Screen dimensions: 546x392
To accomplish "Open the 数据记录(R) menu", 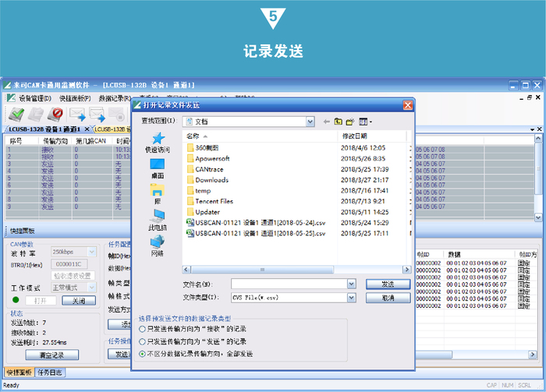I will pyautogui.click(x=115, y=98).
